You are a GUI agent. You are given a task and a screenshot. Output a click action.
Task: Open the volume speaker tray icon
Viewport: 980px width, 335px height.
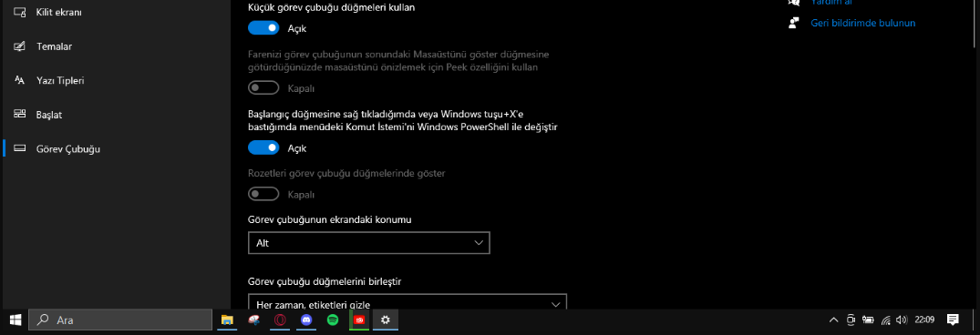(902, 320)
